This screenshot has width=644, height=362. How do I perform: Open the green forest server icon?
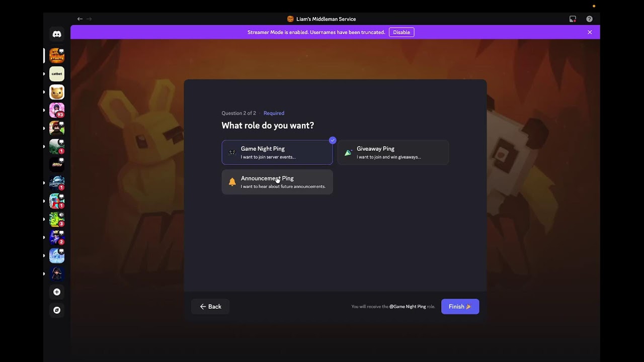point(57,146)
